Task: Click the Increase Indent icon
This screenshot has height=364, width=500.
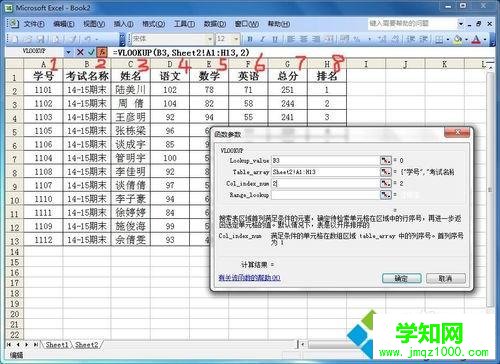Action: click(x=424, y=39)
